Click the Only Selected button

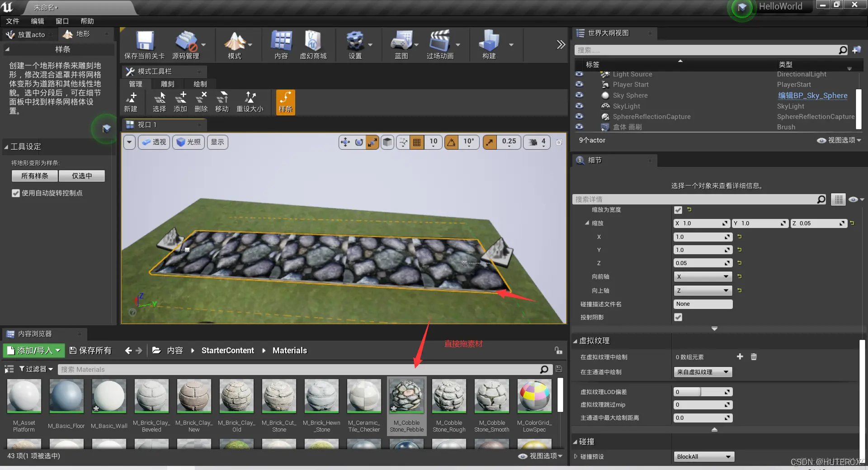tap(82, 176)
